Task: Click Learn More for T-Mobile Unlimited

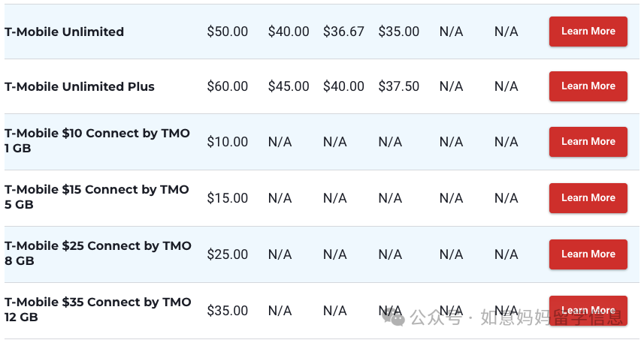Action: click(x=588, y=32)
